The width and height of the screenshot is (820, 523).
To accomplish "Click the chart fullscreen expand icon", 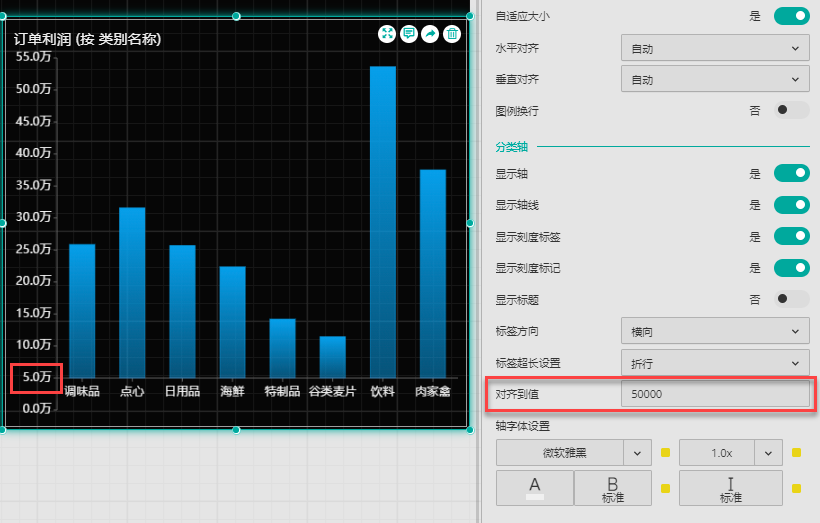I will coord(387,34).
